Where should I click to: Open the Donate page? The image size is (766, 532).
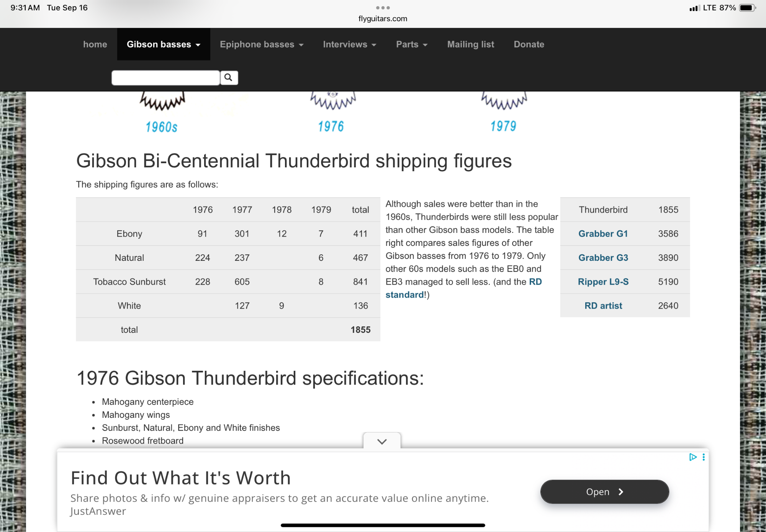tap(529, 44)
